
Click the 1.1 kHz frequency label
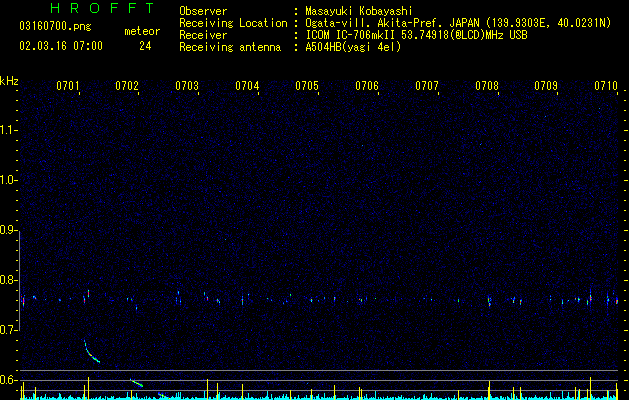(x=8, y=130)
